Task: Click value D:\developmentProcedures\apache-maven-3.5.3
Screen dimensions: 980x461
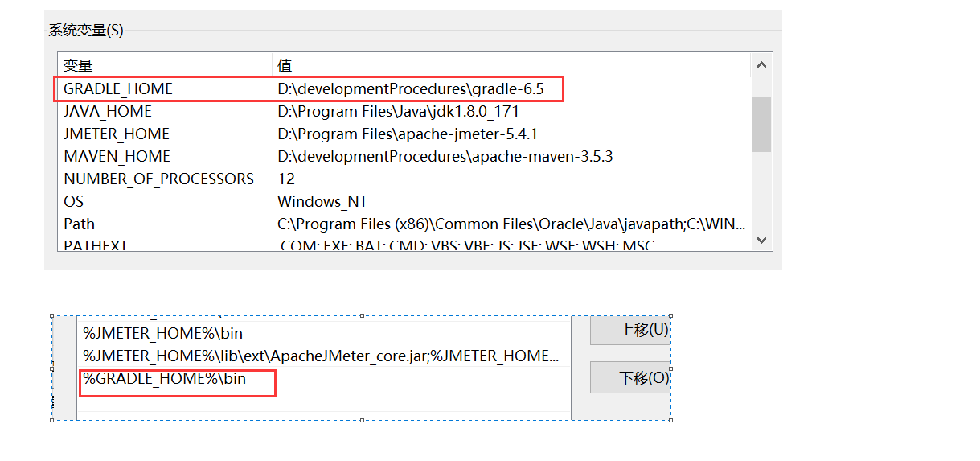Action: pos(445,156)
